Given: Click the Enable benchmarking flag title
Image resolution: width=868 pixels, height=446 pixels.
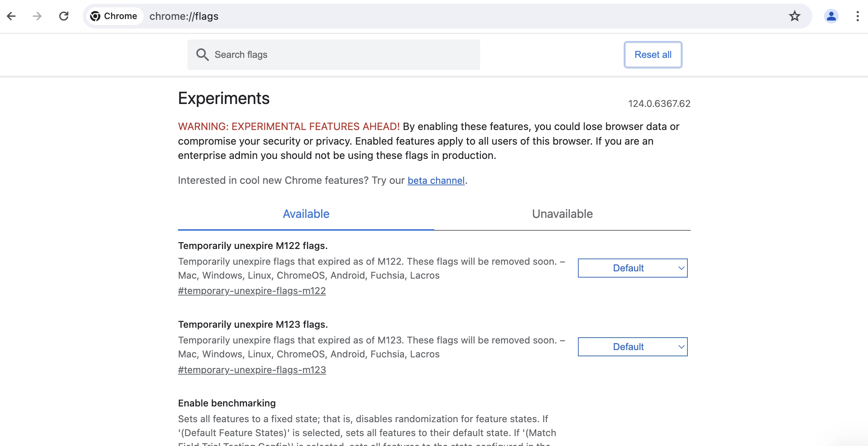Looking at the screenshot, I should [x=227, y=403].
